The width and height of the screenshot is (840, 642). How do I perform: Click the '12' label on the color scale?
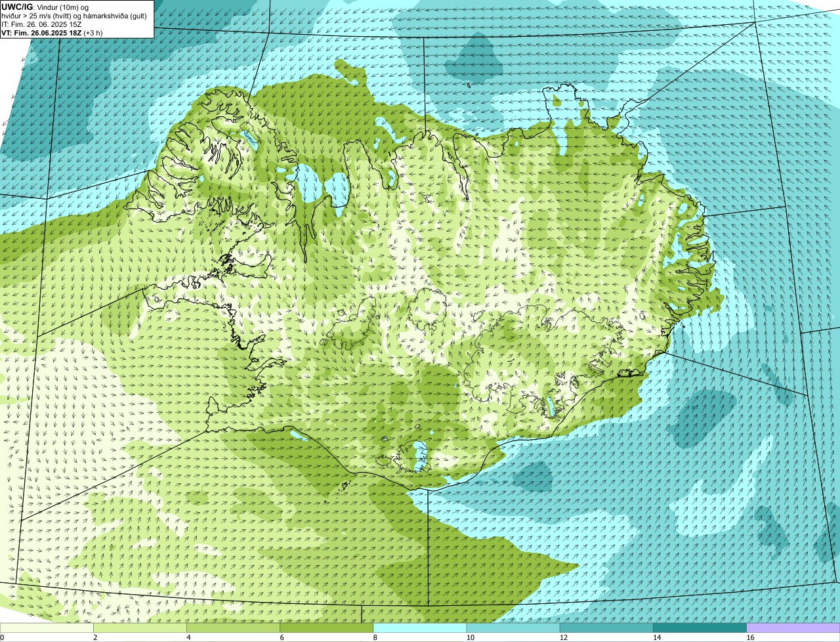click(563, 637)
